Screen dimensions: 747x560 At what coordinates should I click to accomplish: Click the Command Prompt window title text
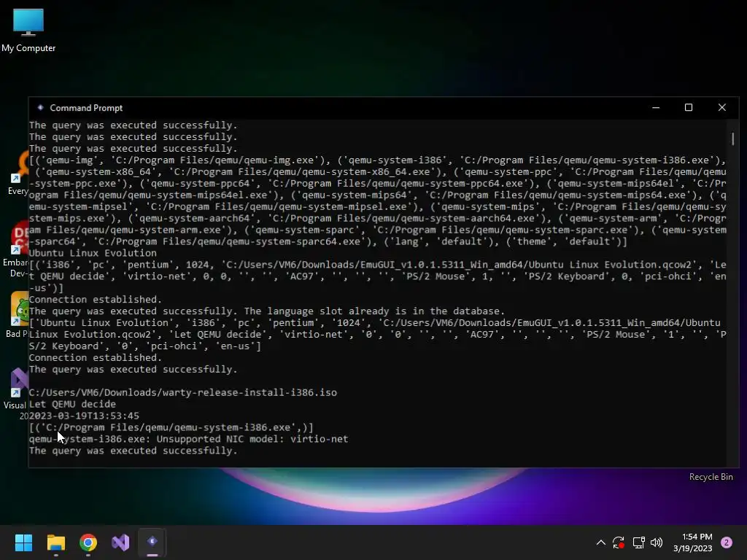click(86, 108)
